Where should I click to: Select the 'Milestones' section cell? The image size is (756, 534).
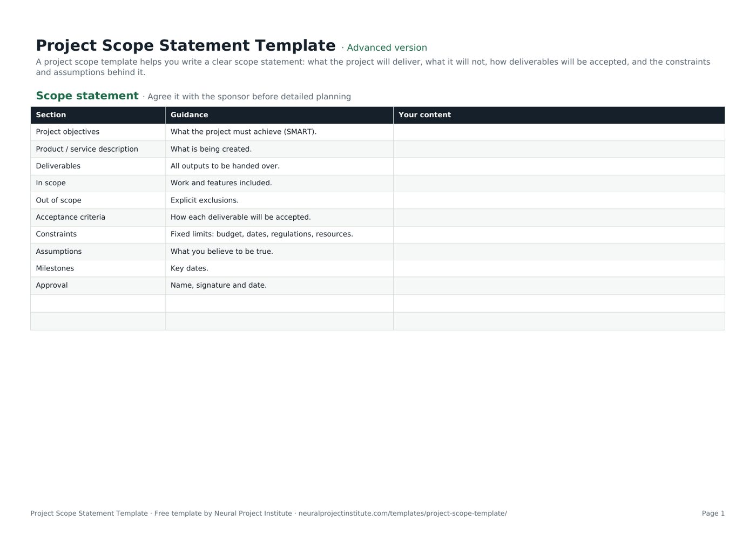(98, 268)
